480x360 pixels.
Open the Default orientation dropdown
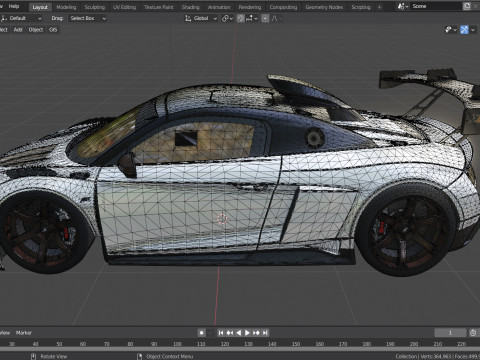point(22,18)
